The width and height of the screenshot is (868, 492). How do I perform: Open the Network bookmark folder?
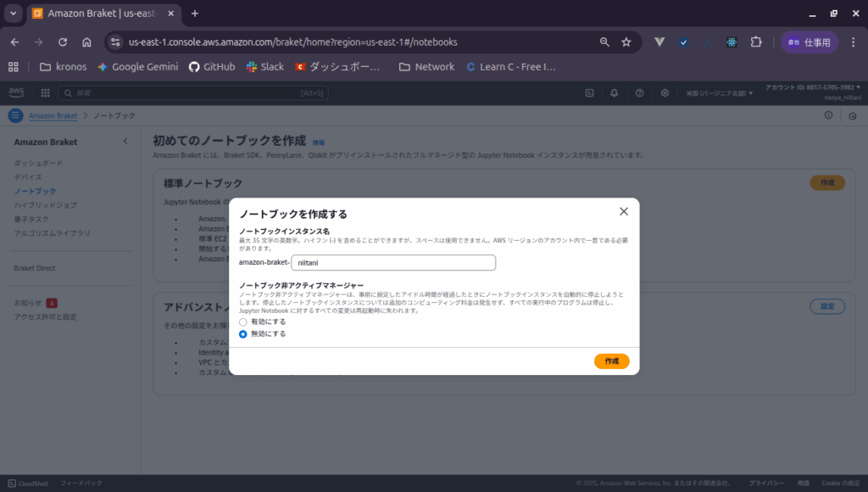[427, 67]
